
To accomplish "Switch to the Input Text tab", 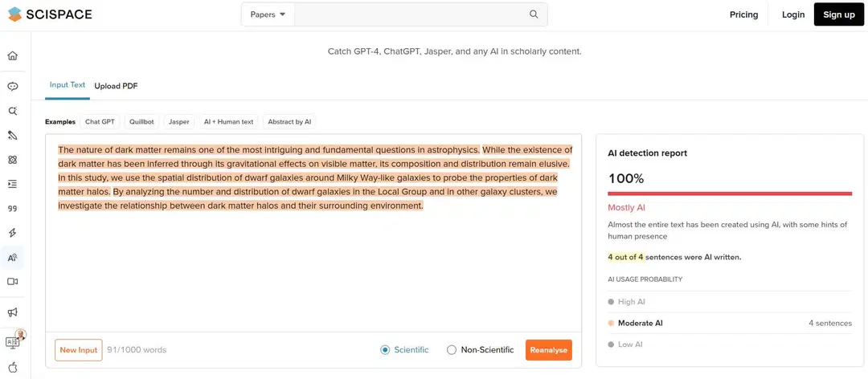I will click(67, 85).
